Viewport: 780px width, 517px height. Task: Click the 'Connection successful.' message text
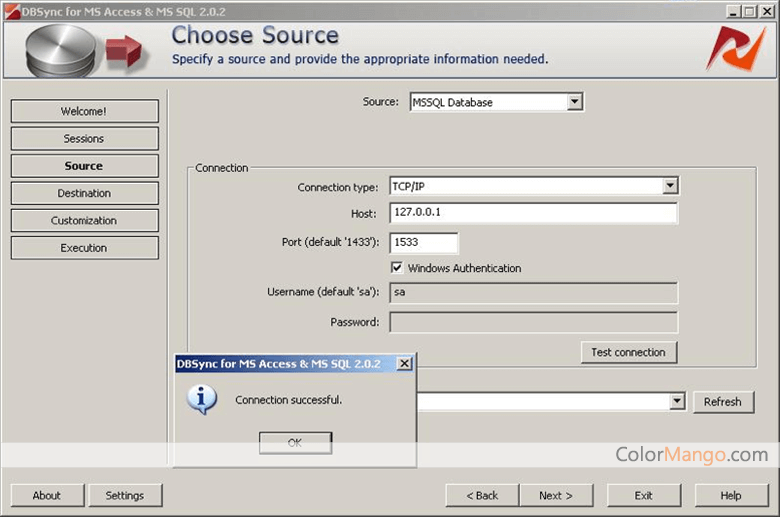tap(289, 400)
